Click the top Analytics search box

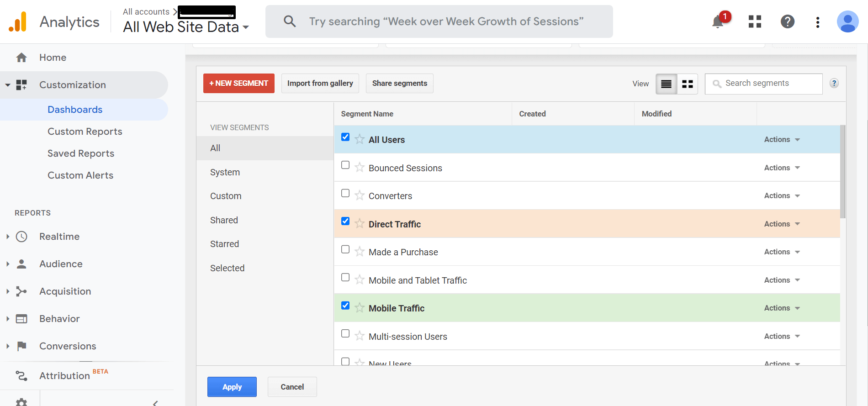439,21
